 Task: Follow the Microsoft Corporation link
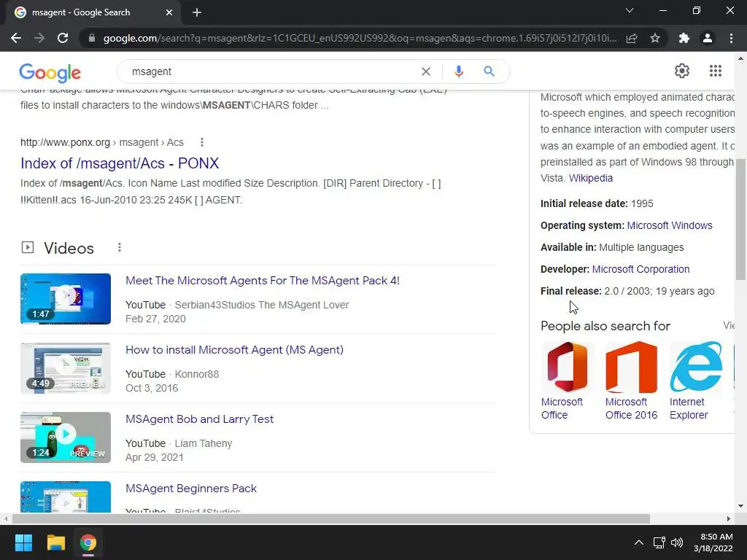coord(640,269)
